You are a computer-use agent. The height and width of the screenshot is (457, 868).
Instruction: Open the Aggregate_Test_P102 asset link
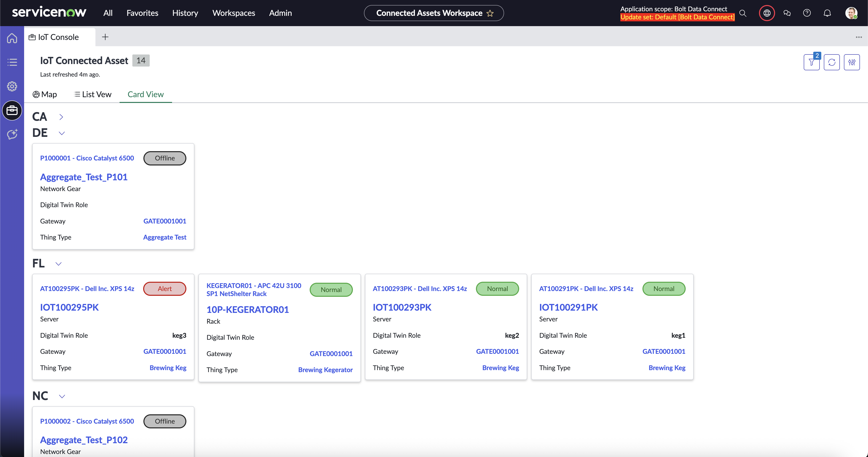pyautogui.click(x=84, y=440)
